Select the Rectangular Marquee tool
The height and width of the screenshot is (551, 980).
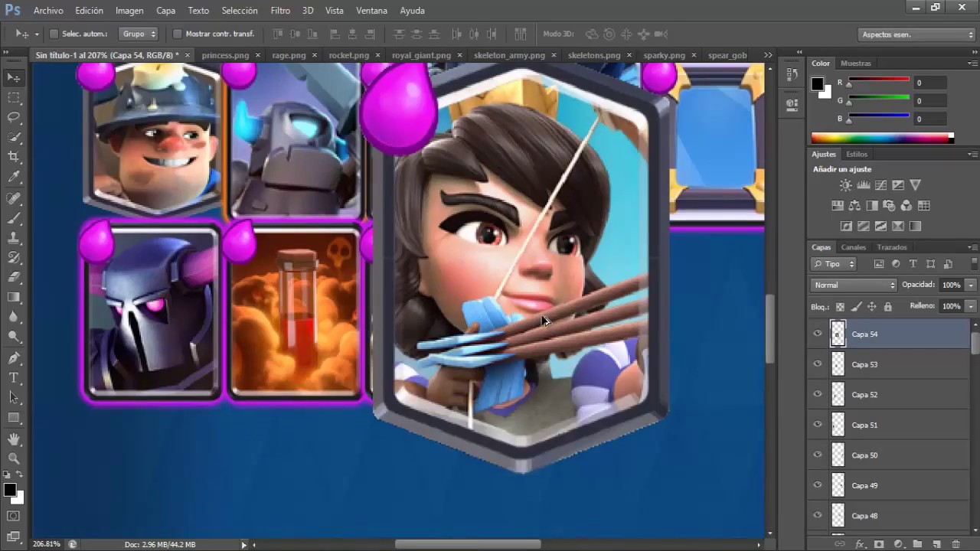click(x=14, y=97)
